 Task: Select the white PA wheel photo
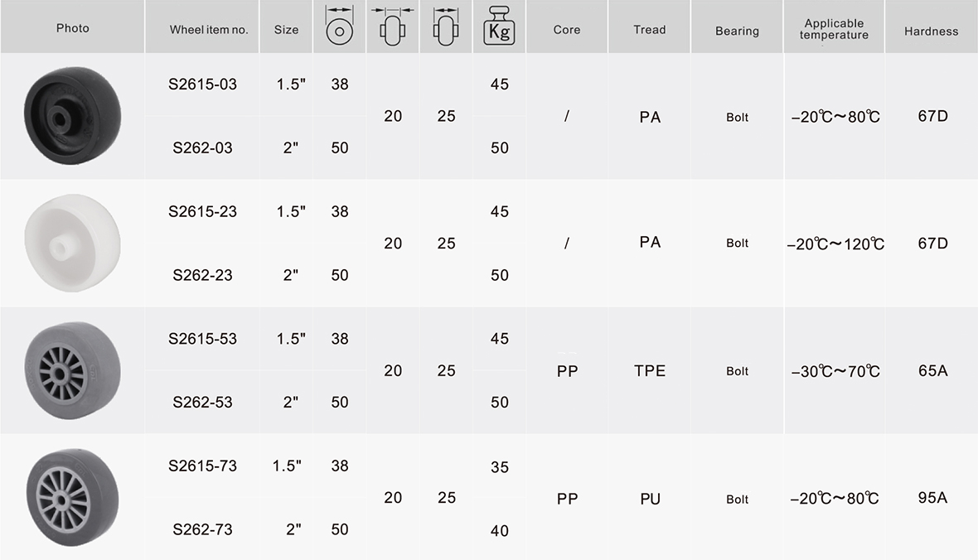(72, 244)
